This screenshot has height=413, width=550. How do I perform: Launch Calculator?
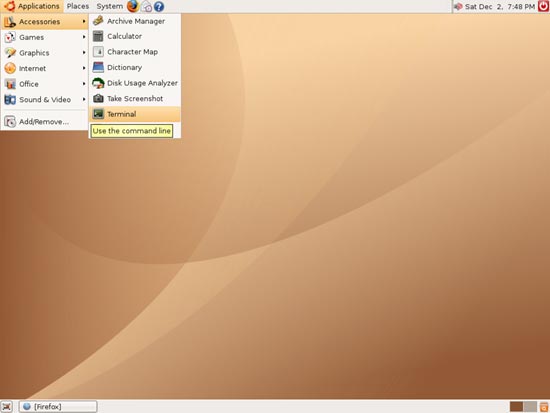click(135, 36)
